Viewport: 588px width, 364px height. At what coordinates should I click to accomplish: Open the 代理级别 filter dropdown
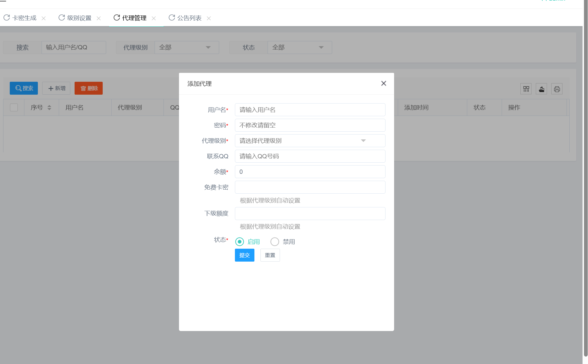coord(187,47)
